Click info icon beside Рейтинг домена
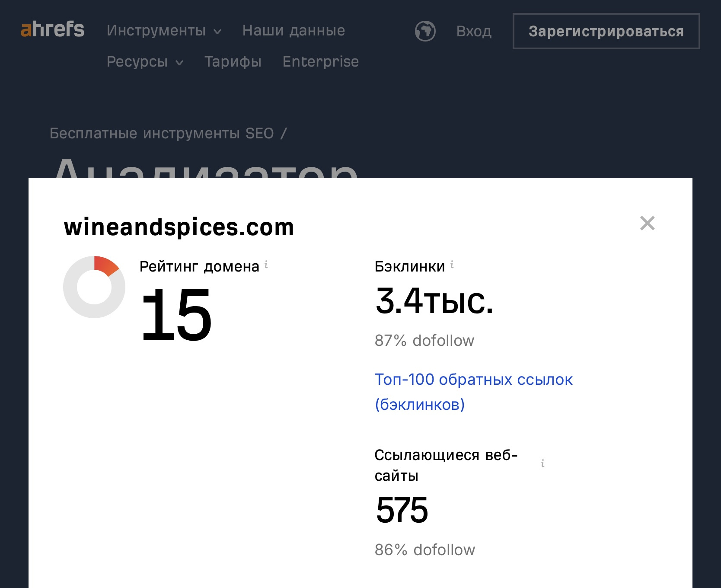The image size is (721, 588). coord(266,265)
